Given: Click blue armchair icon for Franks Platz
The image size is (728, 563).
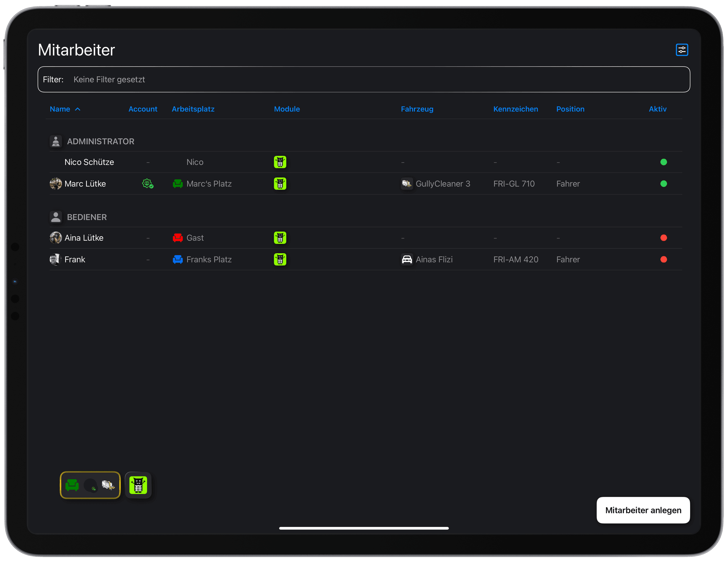Looking at the screenshot, I should coord(177,259).
